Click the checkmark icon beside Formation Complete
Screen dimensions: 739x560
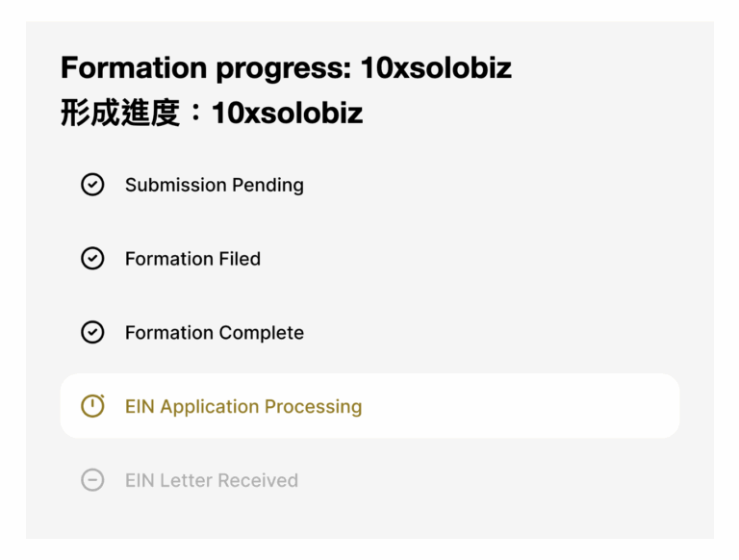(92, 333)
